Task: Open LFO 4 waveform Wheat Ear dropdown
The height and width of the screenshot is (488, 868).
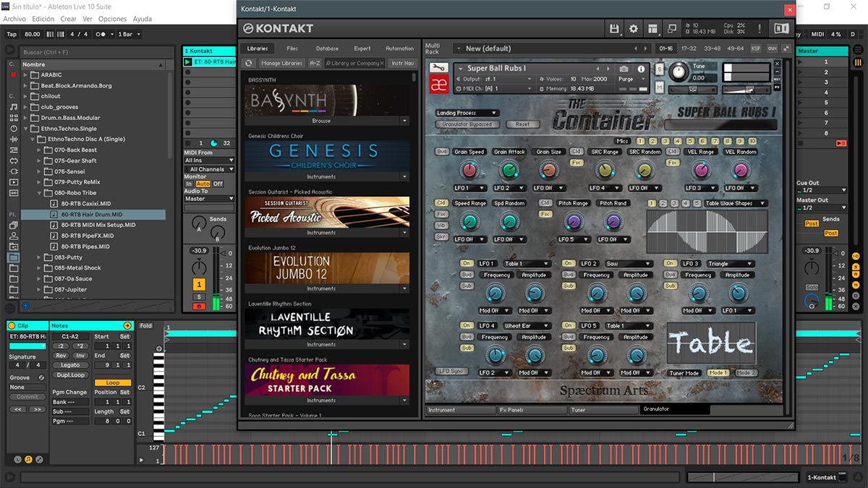Action: click(x=527, y=326)
